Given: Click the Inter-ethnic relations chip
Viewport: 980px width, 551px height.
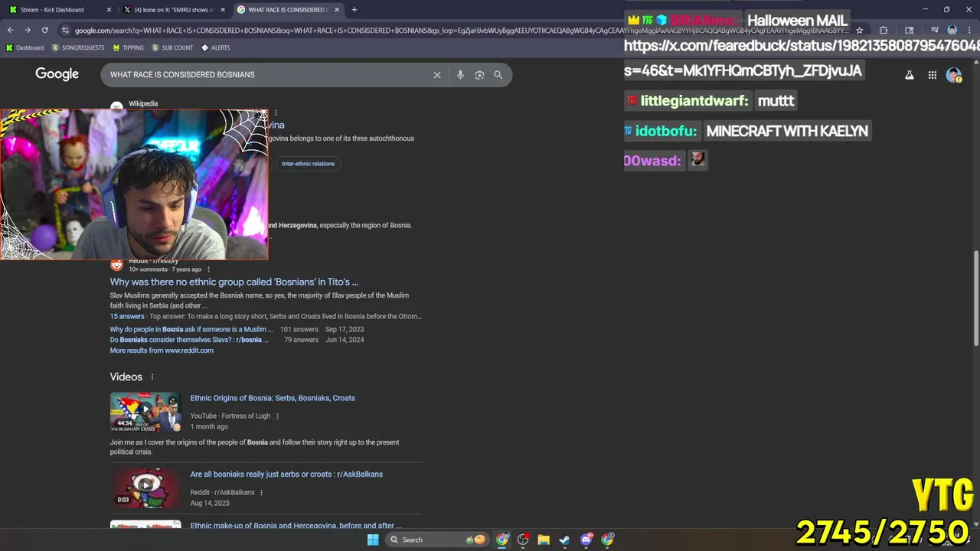Looking at the screenshot, I should (x=308, y=164).
